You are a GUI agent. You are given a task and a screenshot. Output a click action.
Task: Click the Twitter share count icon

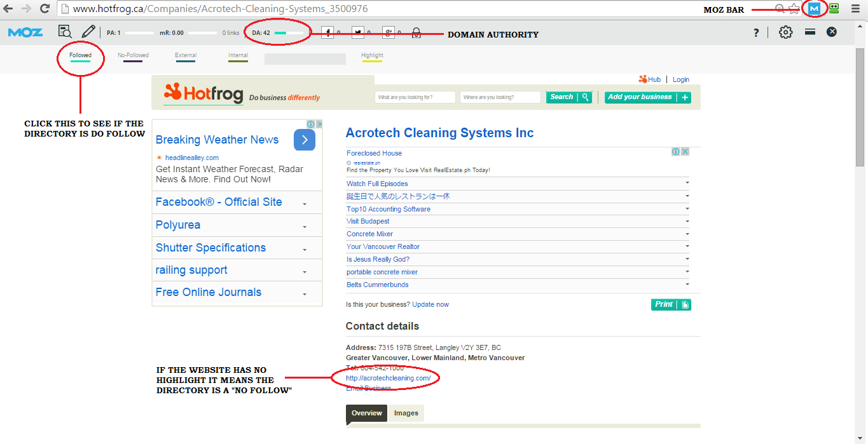click(358, 32)
